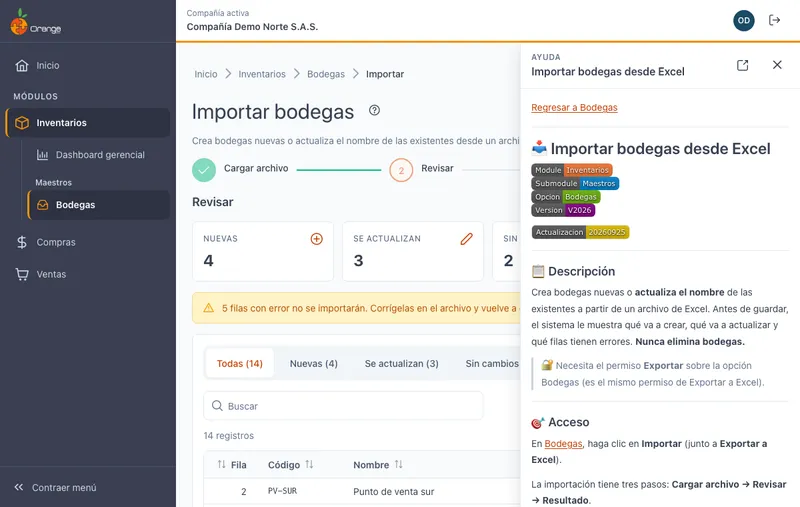Viewport: 800px width, 507px height.
Task: Click 'Compañía Demo Norte S.A.S.' company name
Action: 252,27
